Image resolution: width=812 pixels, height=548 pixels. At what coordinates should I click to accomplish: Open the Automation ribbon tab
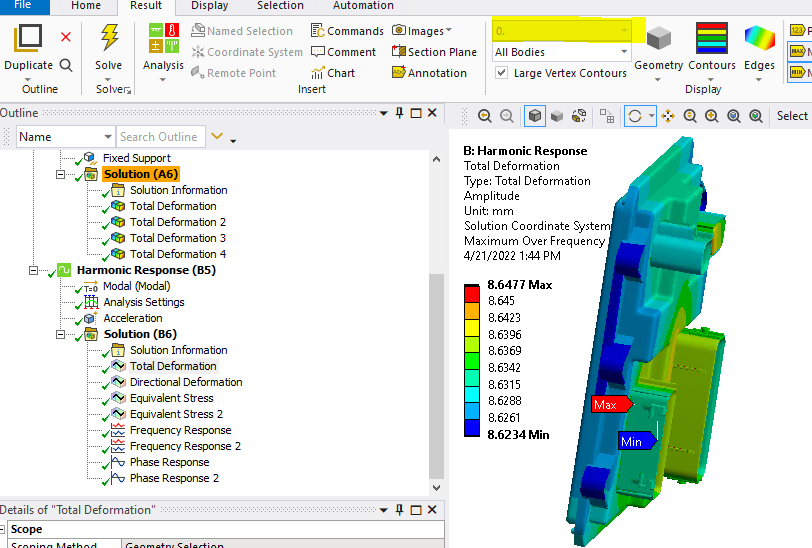coord(363,6)
